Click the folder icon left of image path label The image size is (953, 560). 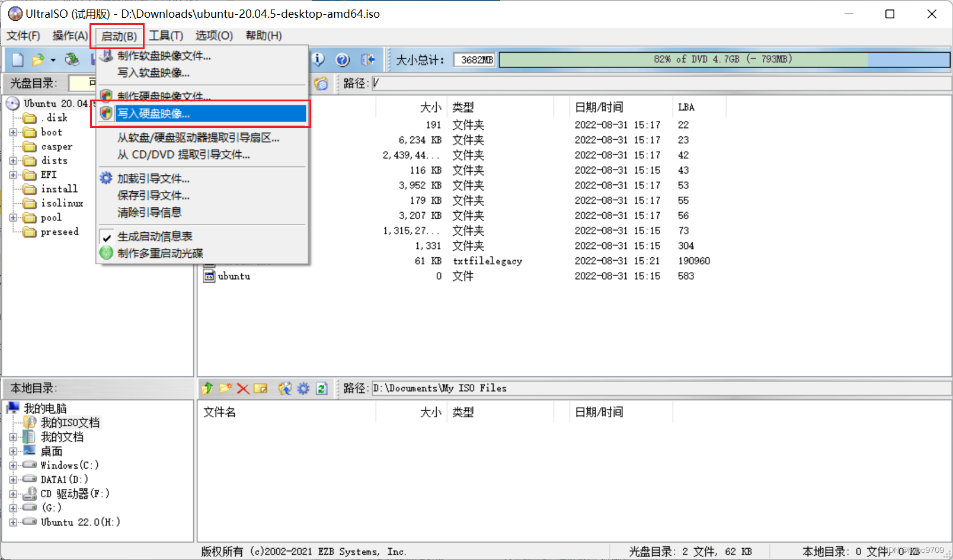(x=321, y=84)
